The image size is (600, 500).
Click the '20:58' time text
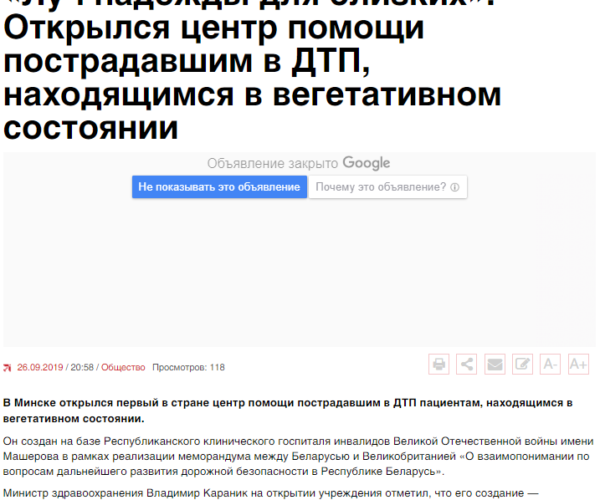pos(82,367)
